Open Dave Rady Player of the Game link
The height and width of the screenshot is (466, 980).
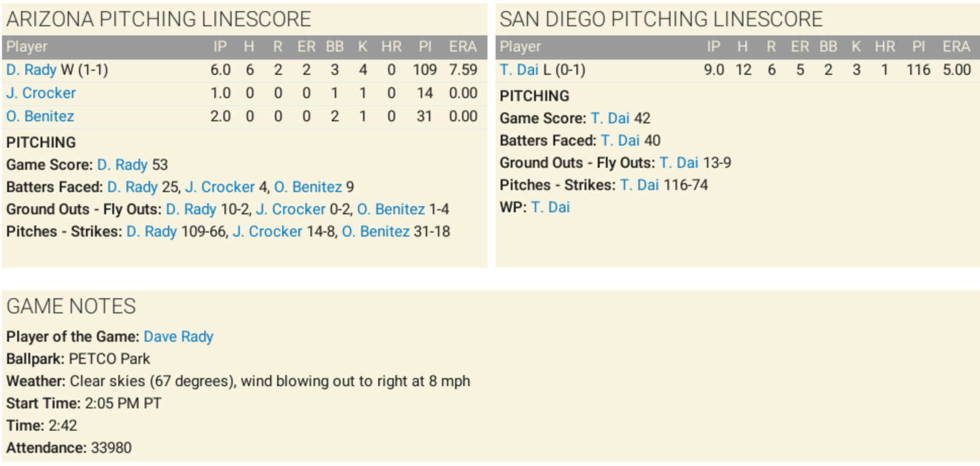pos(179,337)
